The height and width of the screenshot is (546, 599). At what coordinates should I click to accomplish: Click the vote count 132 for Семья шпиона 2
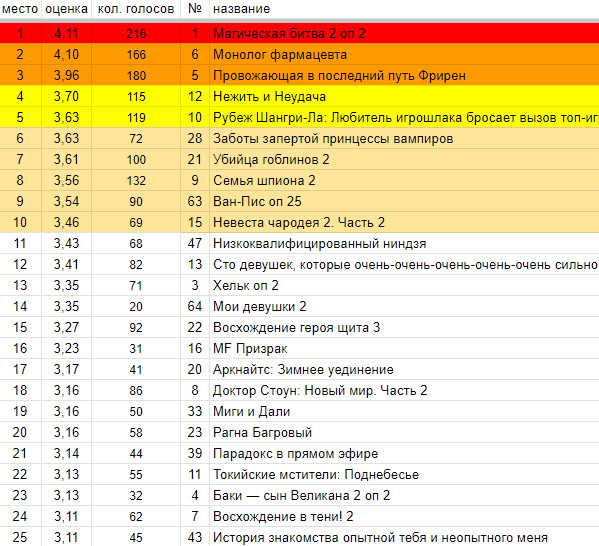136,180
